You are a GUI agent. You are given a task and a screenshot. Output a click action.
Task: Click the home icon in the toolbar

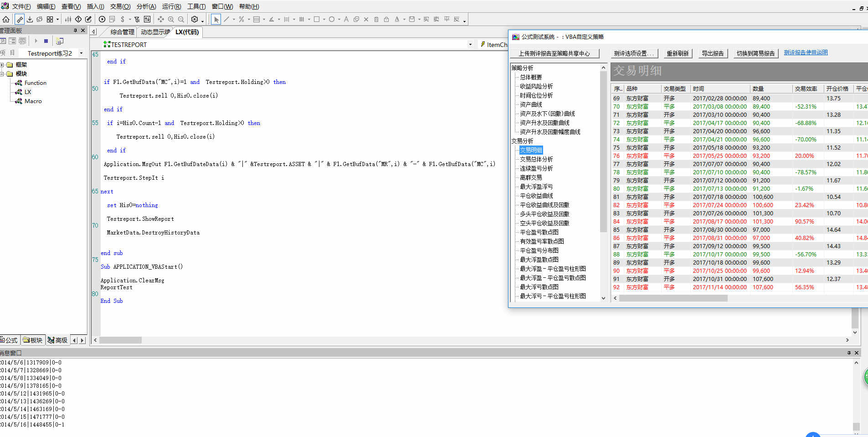point(6,19)
